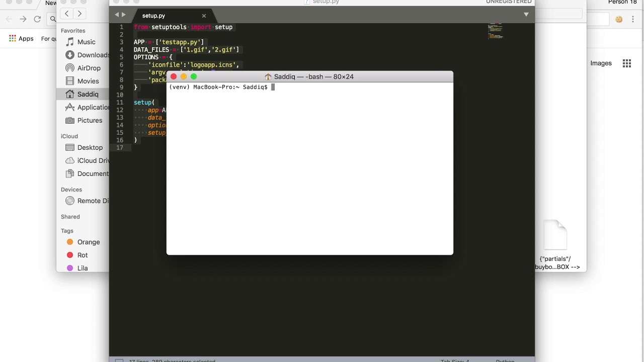Click search magnifier in browser address bar
The height and width of the screenshot is (362, 644).
53,19
